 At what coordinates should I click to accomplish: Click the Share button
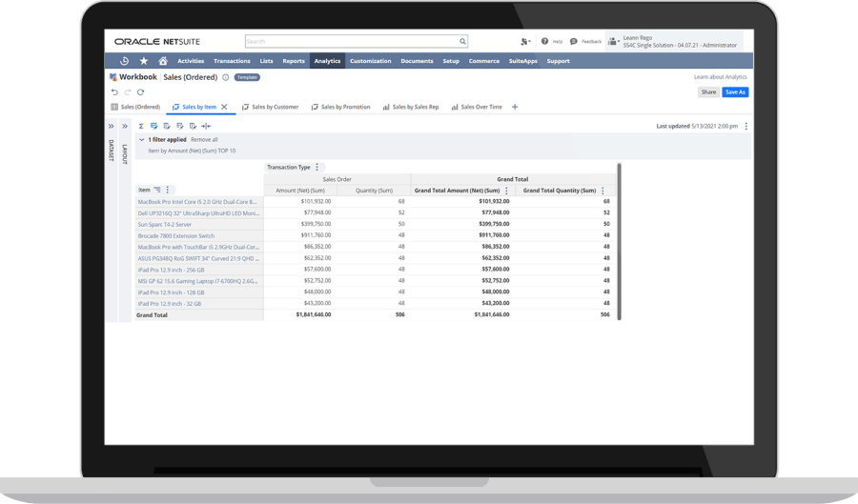tap(708, 91)
